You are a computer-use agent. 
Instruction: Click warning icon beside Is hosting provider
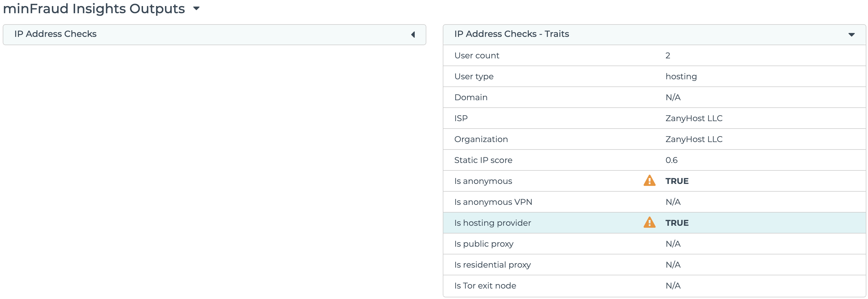649,223
